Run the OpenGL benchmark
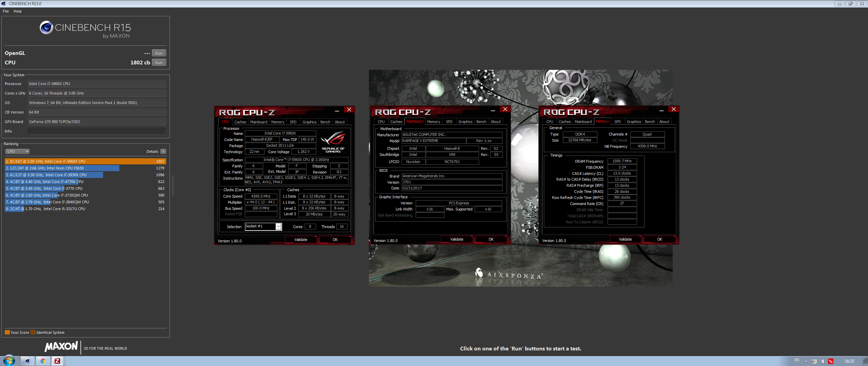Image resolution: width=868 pixels, height=366 pixels. 159,53
